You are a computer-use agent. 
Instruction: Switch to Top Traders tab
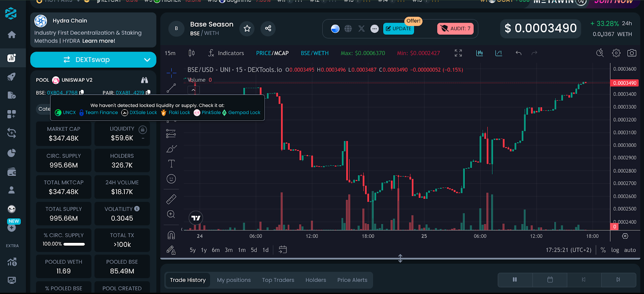(x=278, y=280)
